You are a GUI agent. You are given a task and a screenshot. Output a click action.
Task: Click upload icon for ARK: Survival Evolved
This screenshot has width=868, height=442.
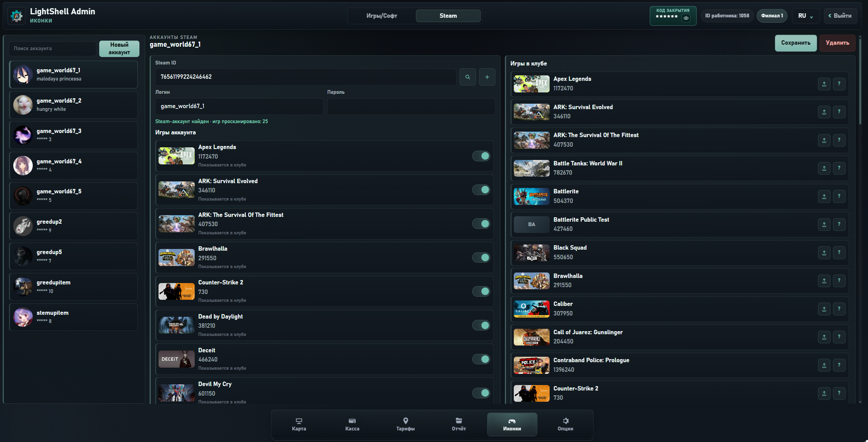[824, 112]
